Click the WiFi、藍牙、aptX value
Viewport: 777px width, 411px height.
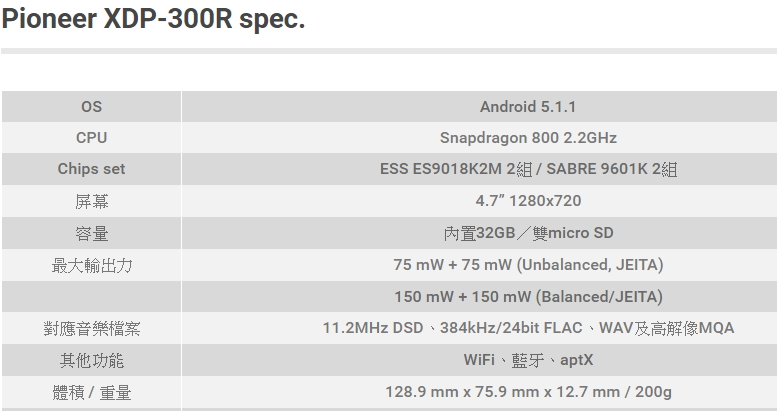[528, 360]
